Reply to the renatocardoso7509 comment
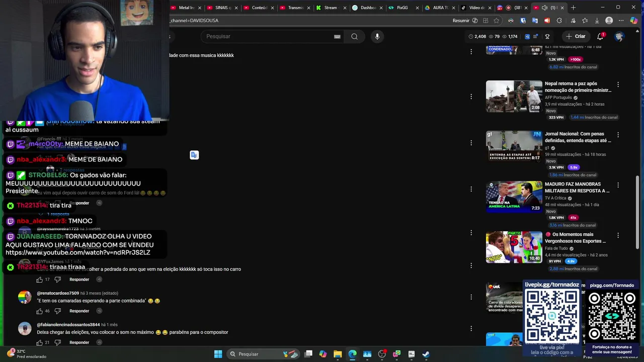Screen dimensions: 644x362 (x=79, y=311)
